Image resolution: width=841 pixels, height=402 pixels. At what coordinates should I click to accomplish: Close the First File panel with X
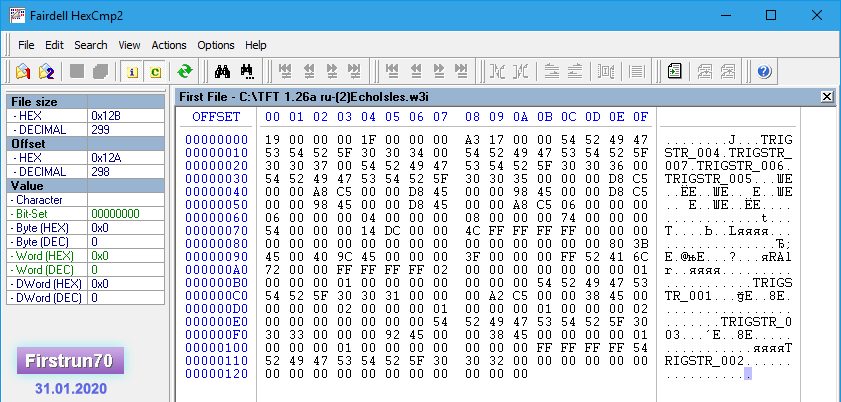pos(827,96)
